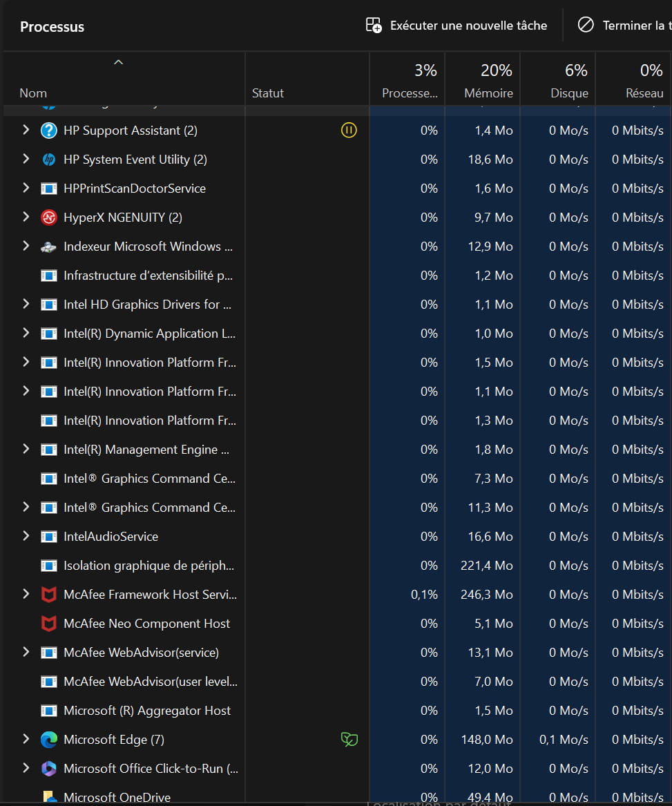Click the Intel Innovation Platform icon using 1,3 Mo
Image resolution: width=672 pixels, height=806 pixels.
(49, 421)
